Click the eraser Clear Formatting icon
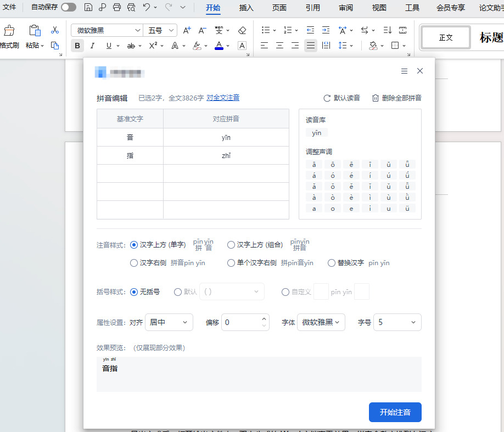Image resolution: width=504 pixels, height=432 pixels. point(242,31)
